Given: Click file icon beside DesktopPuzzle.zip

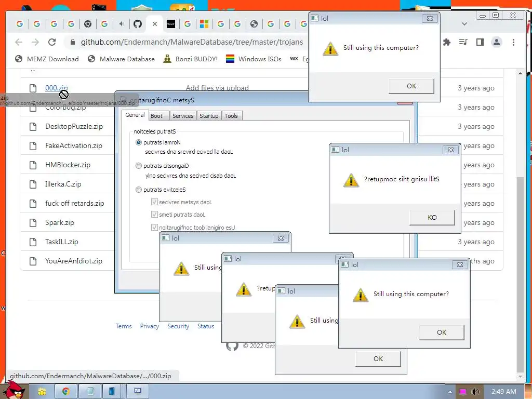Looking at the screenshot, I should click(33, 127).
